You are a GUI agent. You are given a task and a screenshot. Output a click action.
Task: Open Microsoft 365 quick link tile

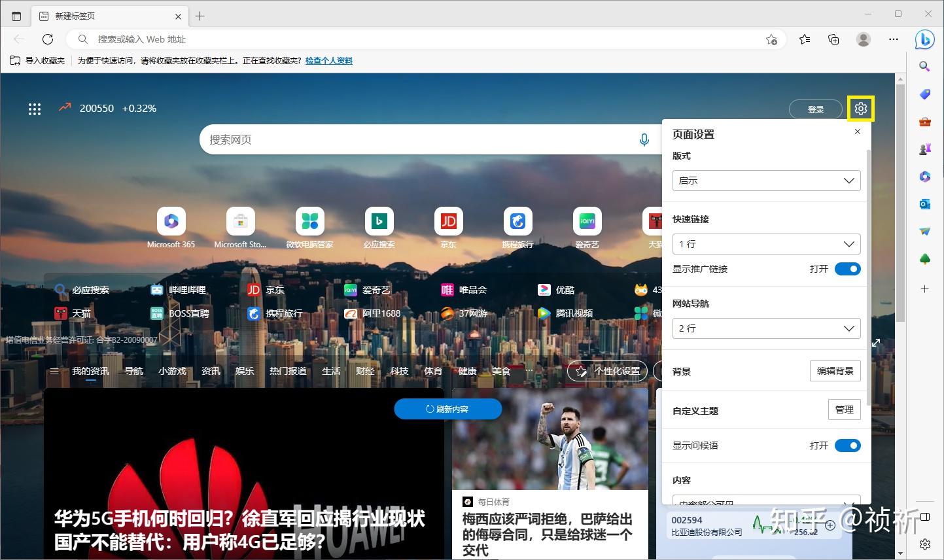tap(171, 228)
